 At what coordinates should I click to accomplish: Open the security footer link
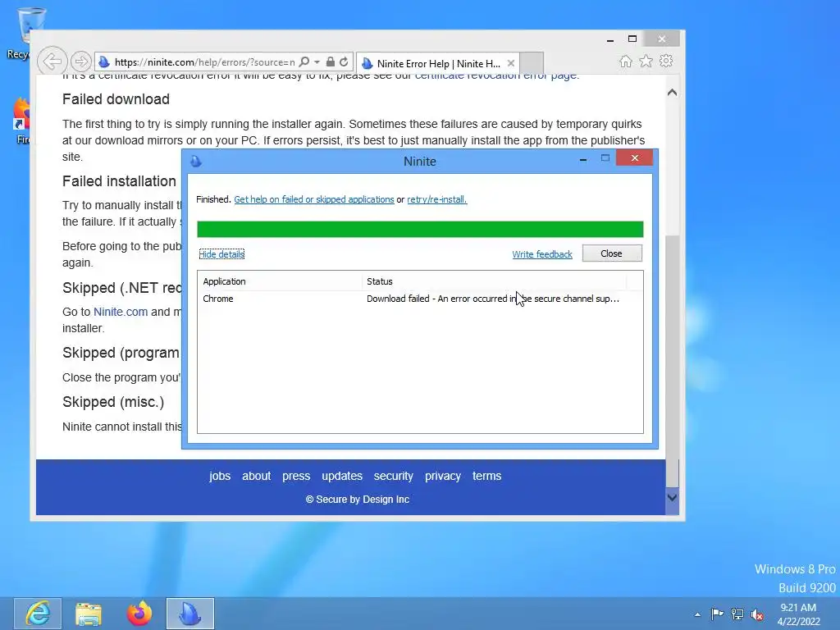[x=393, y=476]
